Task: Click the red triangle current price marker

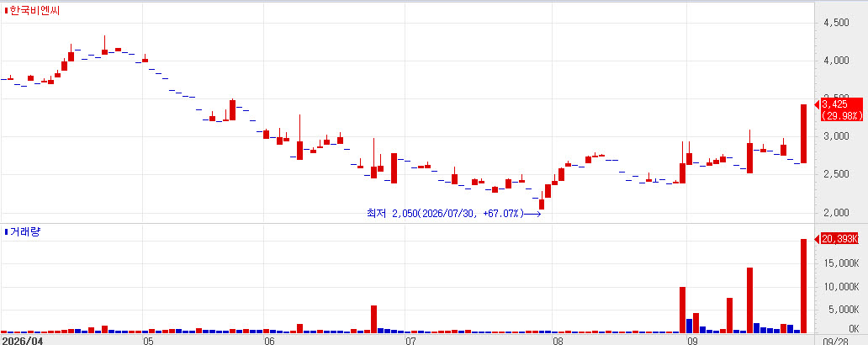Action: [817, 104]
